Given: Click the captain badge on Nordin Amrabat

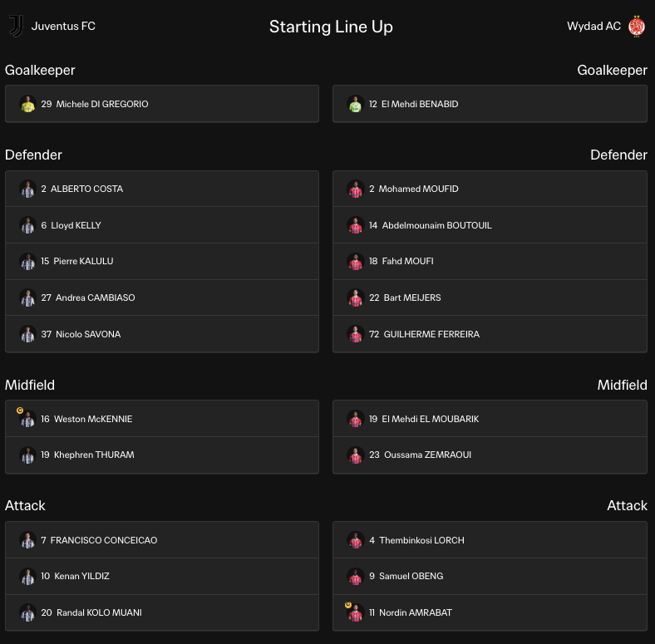Looking at the screenshot, I should click(348, 604).
